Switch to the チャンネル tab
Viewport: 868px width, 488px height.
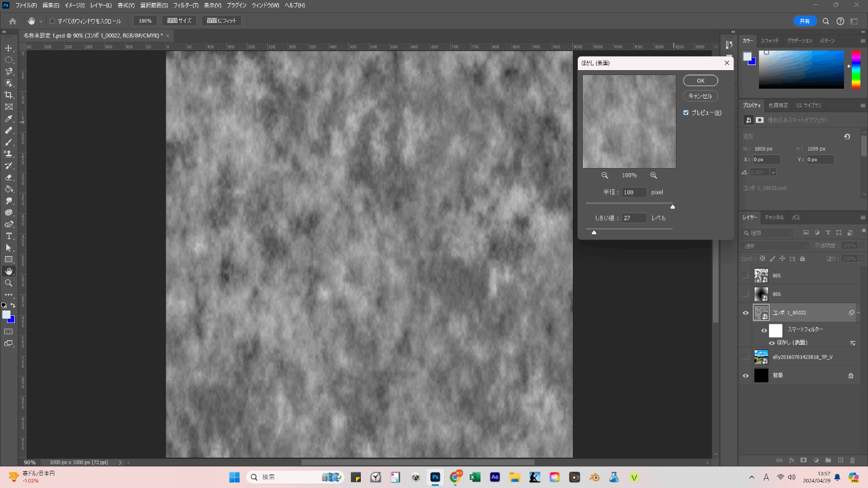(773, 218)
